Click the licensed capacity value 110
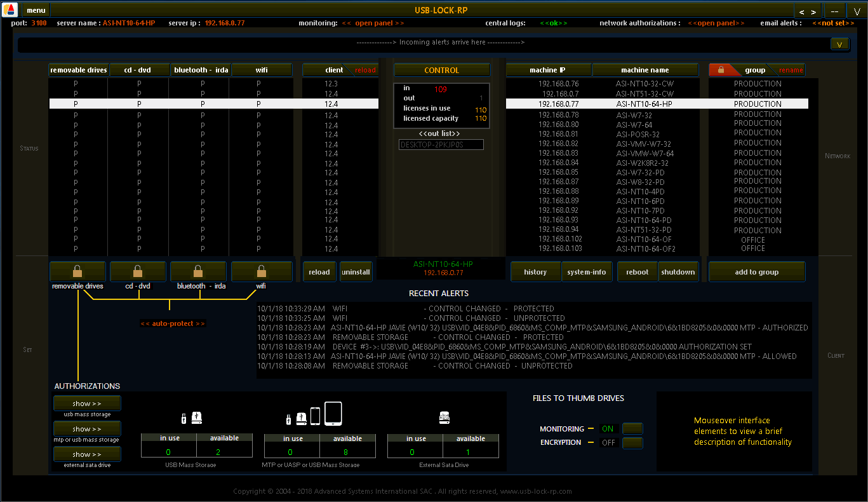The width and height of the screenshot is (868, 502). pyautogui.click(x=481, y=118)
